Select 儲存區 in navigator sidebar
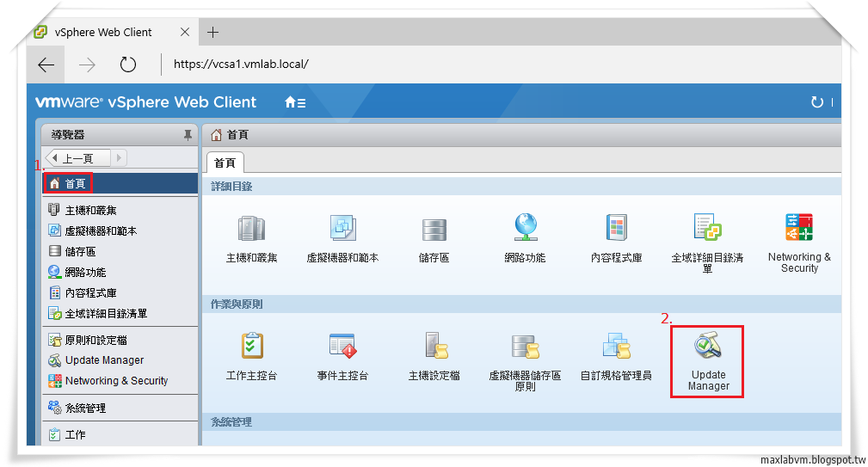The height and width of the screenshot is (467, 868). coord(120,251)
